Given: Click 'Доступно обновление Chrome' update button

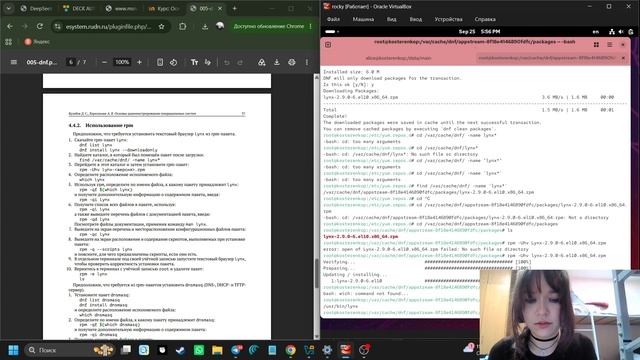Looking at the screenshot, I should [x=269, y=26].
